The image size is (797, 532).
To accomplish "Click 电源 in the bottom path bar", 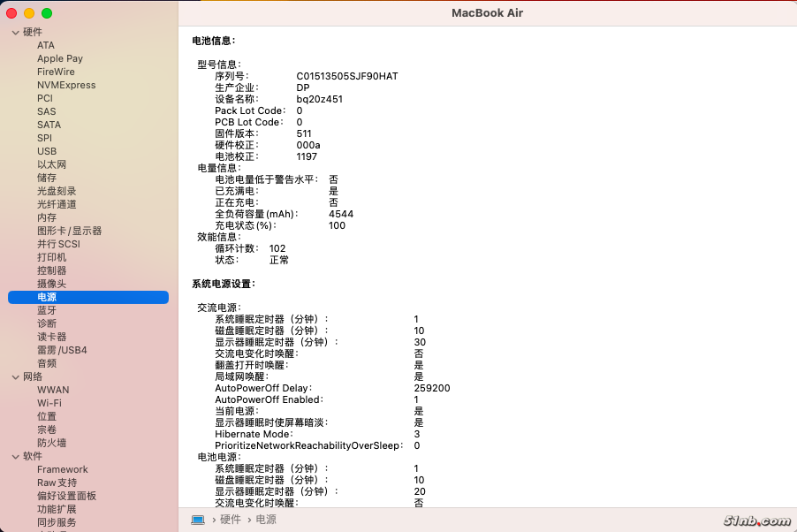I will point(266,520).
